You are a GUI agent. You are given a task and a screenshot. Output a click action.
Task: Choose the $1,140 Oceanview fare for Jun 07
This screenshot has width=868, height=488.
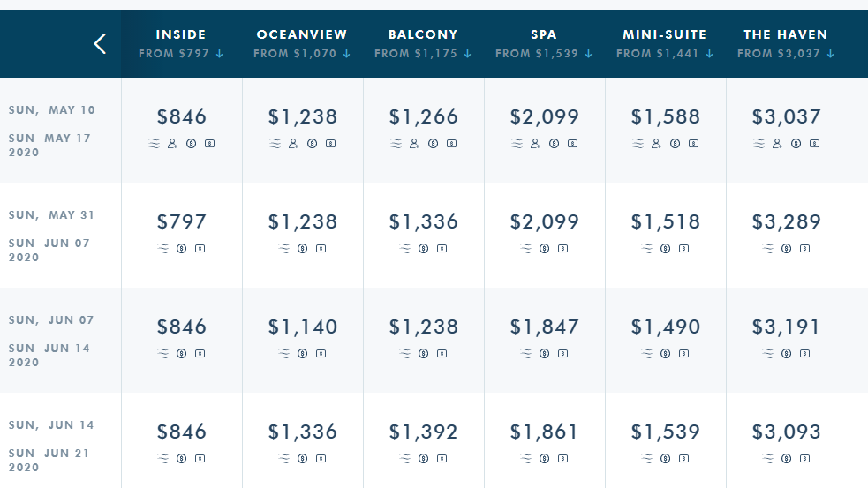click(303, 327)
